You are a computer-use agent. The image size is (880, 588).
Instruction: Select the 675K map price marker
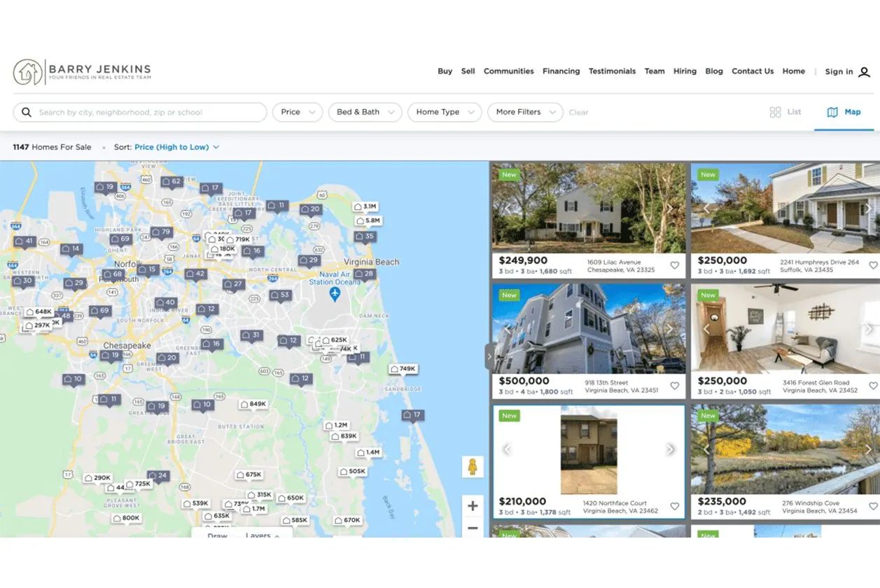point(249,475)
